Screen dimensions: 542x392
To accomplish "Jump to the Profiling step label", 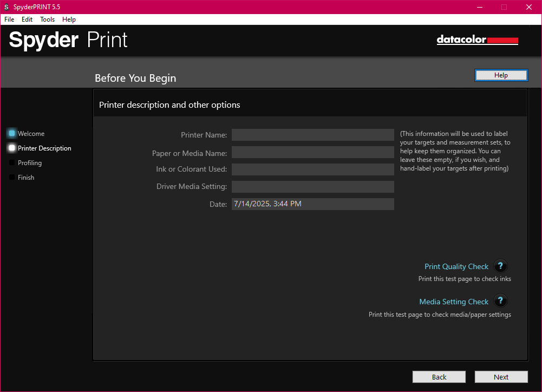I will tap(30, 163).
